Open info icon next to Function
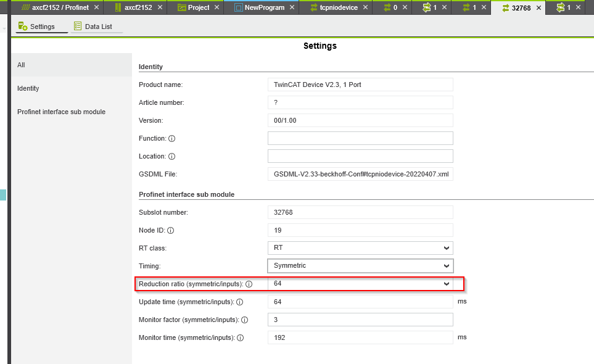Screen dimensions: 594x364 pos(171,139)
